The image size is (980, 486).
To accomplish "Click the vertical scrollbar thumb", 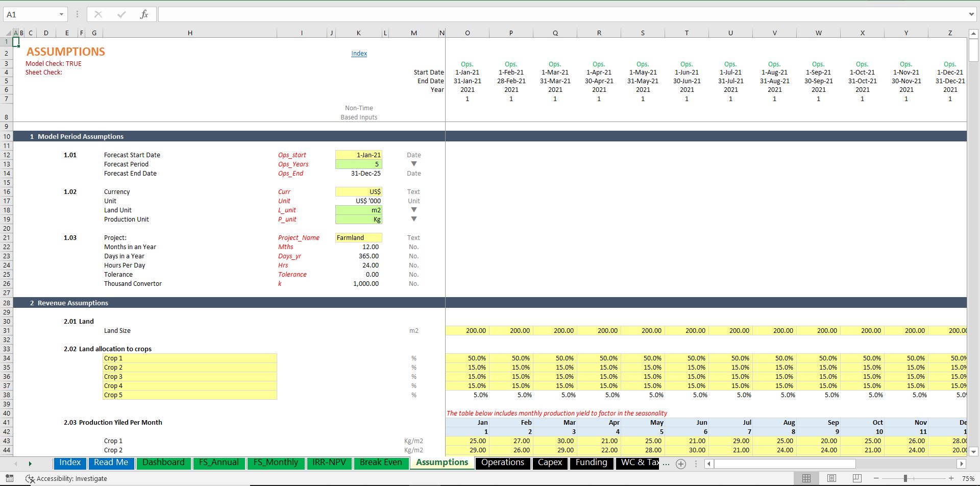I will (973, 51).
